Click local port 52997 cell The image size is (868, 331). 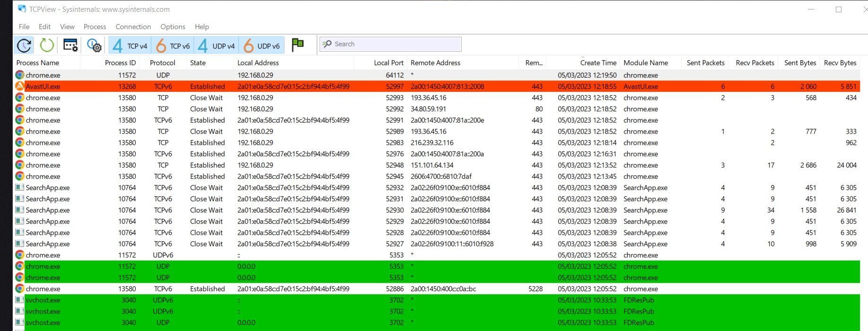coord(395,87)
